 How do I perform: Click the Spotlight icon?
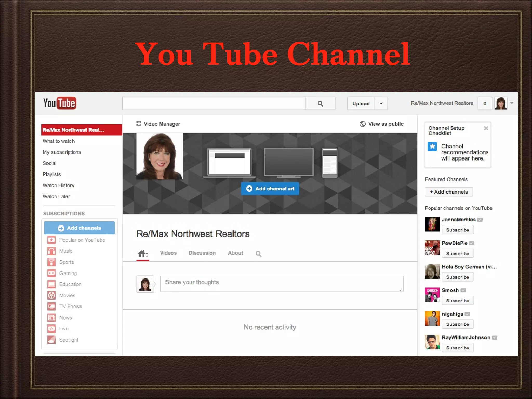click(51, 340)
